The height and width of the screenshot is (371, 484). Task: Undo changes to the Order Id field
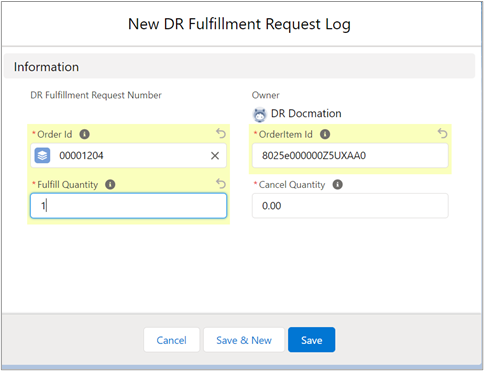pyautogui.click(x=221, y=133)
